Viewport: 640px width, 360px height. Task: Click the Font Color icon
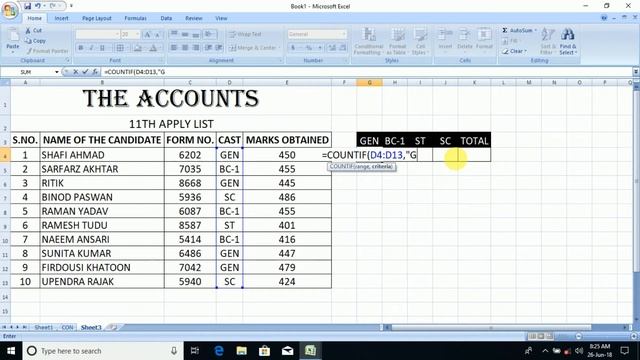point(153,48)
